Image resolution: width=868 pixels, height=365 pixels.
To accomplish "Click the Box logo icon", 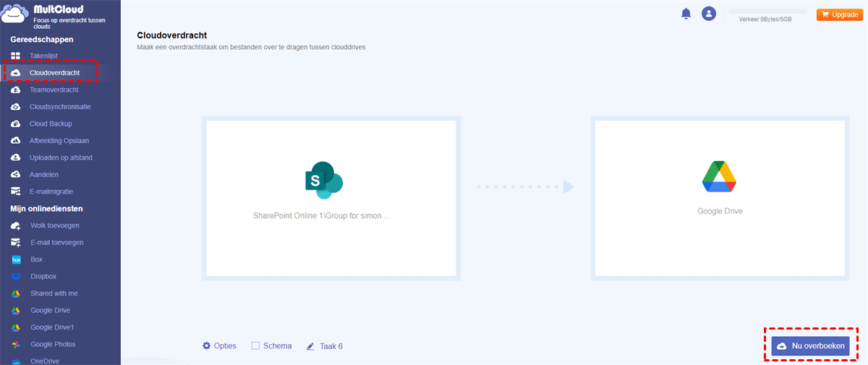I will pyautogui.click(x=16, y=259).
